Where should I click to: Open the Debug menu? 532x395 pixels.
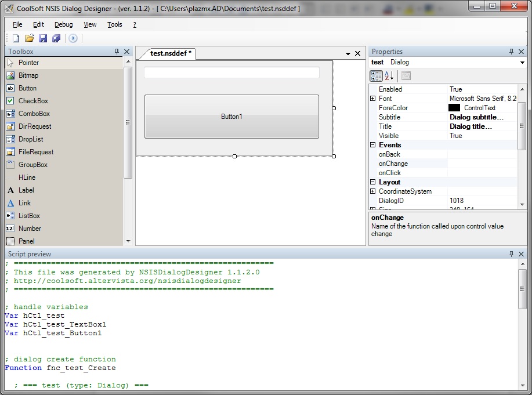pos(63,24)
